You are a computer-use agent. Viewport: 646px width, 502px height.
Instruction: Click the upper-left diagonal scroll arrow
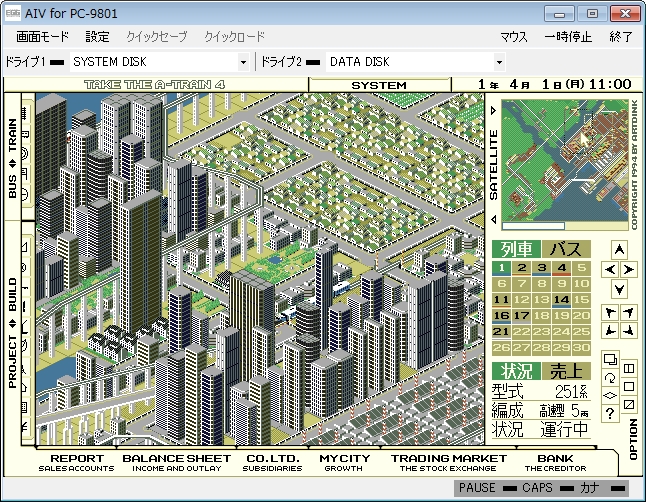610,313
